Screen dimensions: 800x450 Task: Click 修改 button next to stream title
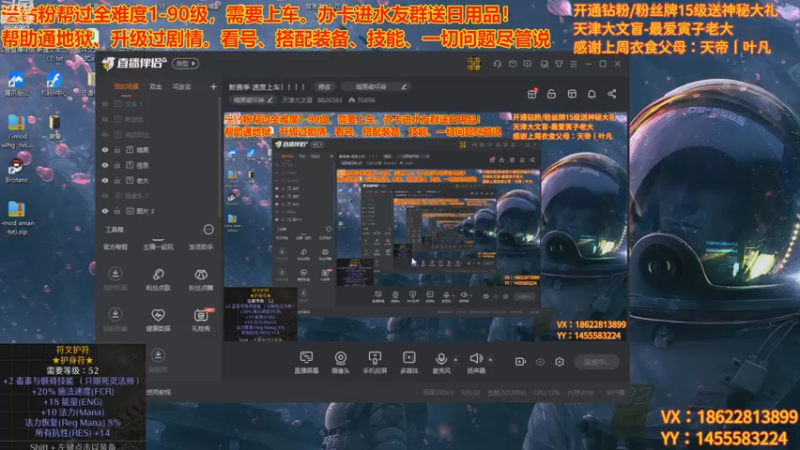click(x=324, y=87)
